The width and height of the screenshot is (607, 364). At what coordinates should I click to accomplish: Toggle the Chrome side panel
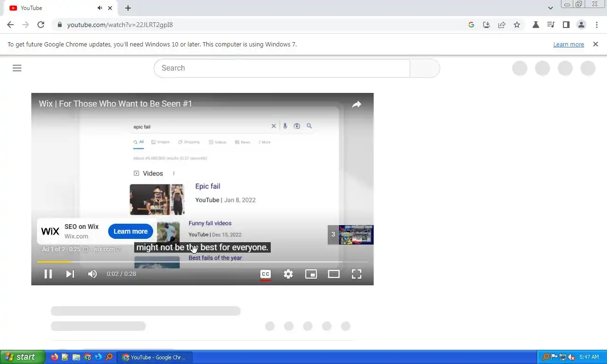(566, 25)
